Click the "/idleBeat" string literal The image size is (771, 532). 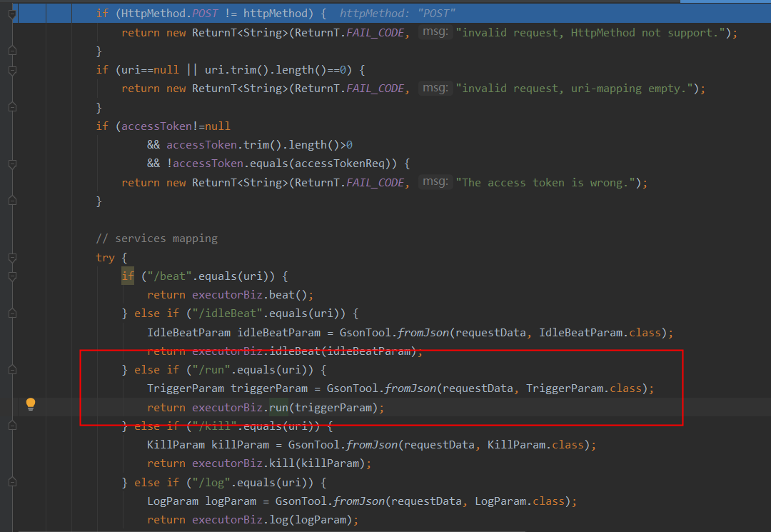pyautogui.click(x=228, y=313)
